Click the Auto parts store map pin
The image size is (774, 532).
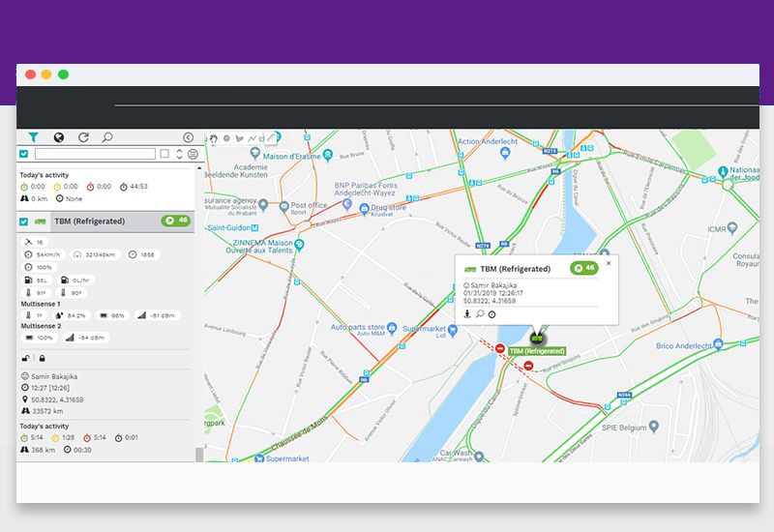[x=392, y=327]
